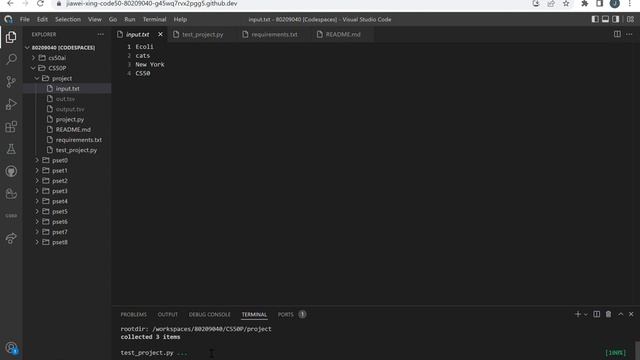Open the Testing flask view
The image size is (640, 360).
click(11, 149)
